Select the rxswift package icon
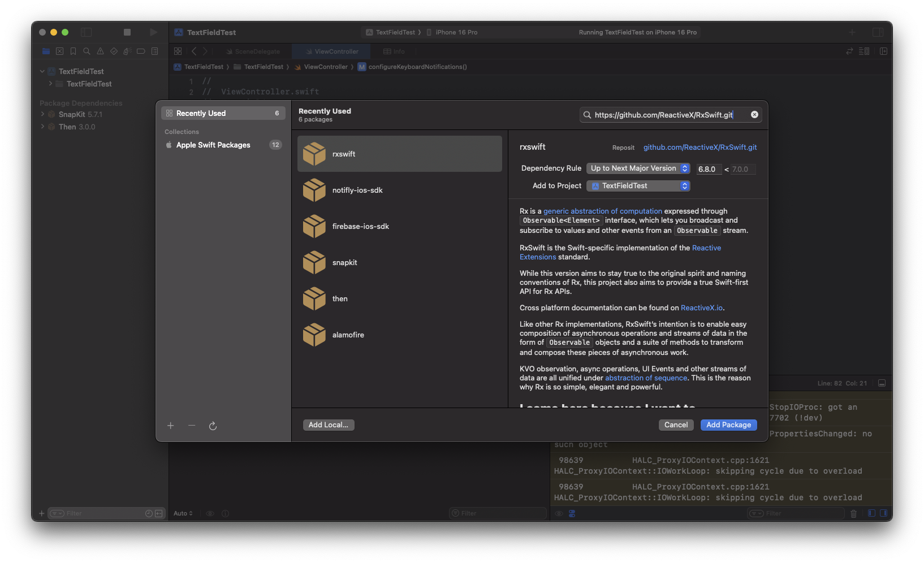The height and width of the screenshot is (563, 924). coord(314,154)
